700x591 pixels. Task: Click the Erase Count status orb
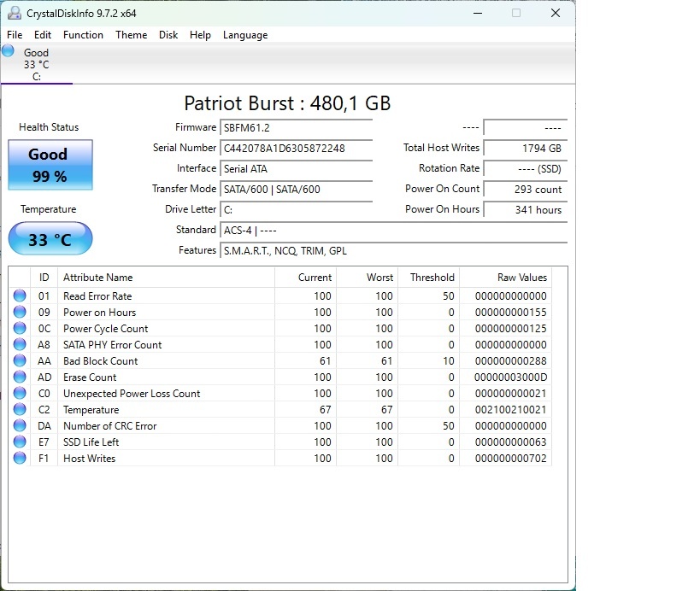(x=19, y=377)
